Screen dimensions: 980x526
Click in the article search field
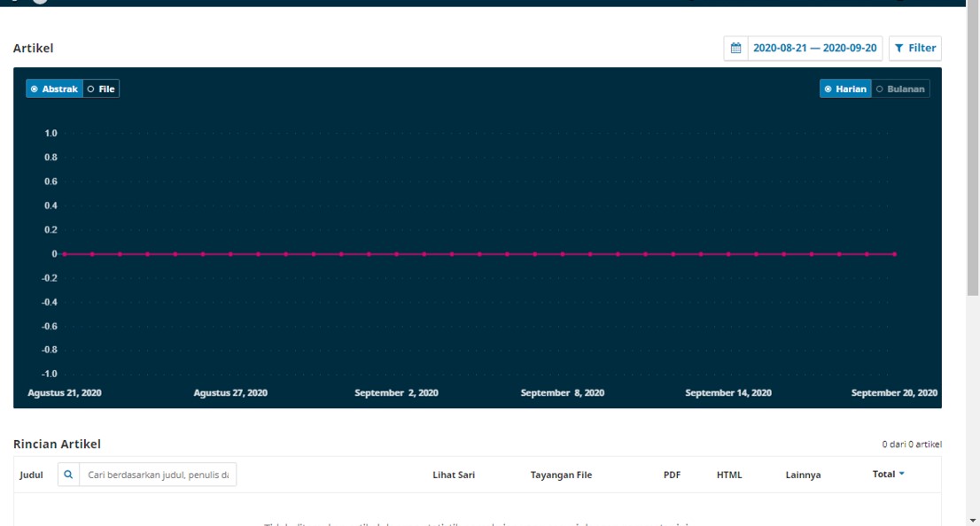point(158,476)
